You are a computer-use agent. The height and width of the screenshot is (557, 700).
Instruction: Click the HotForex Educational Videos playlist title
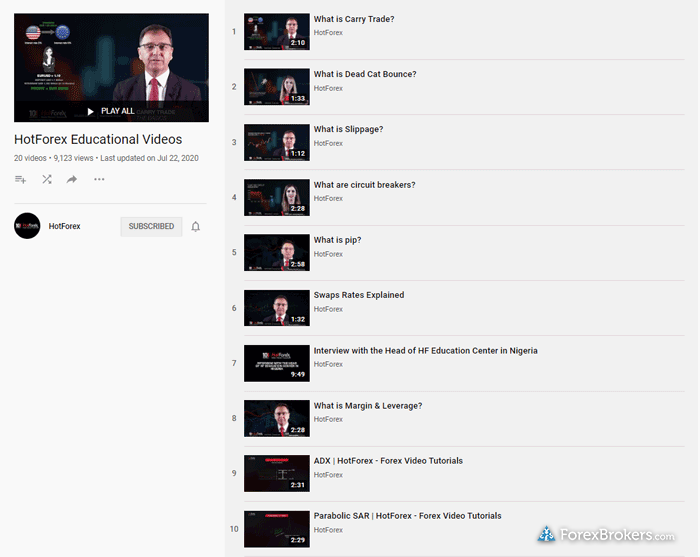(98, 140)
